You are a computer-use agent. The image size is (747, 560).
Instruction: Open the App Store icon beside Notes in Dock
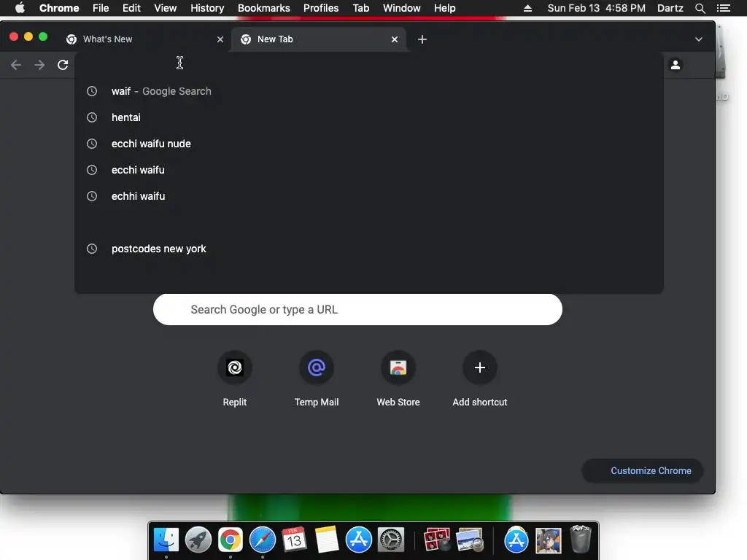point(358,540)
